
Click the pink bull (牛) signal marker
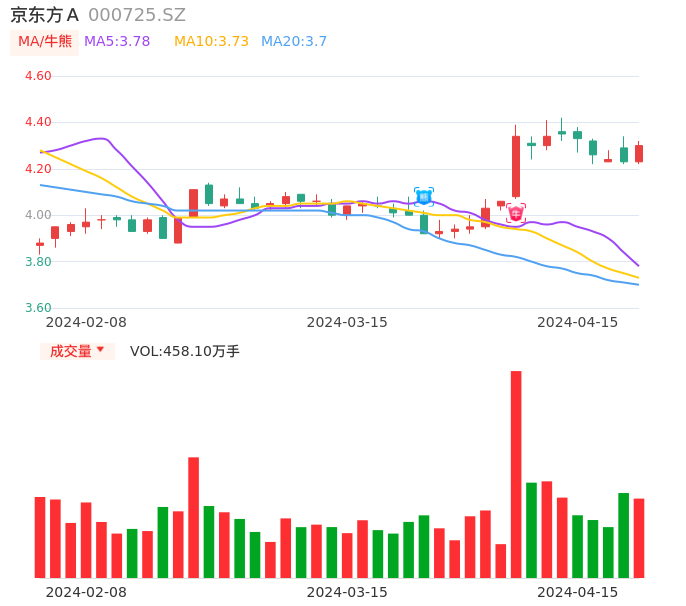coord(516,212)
